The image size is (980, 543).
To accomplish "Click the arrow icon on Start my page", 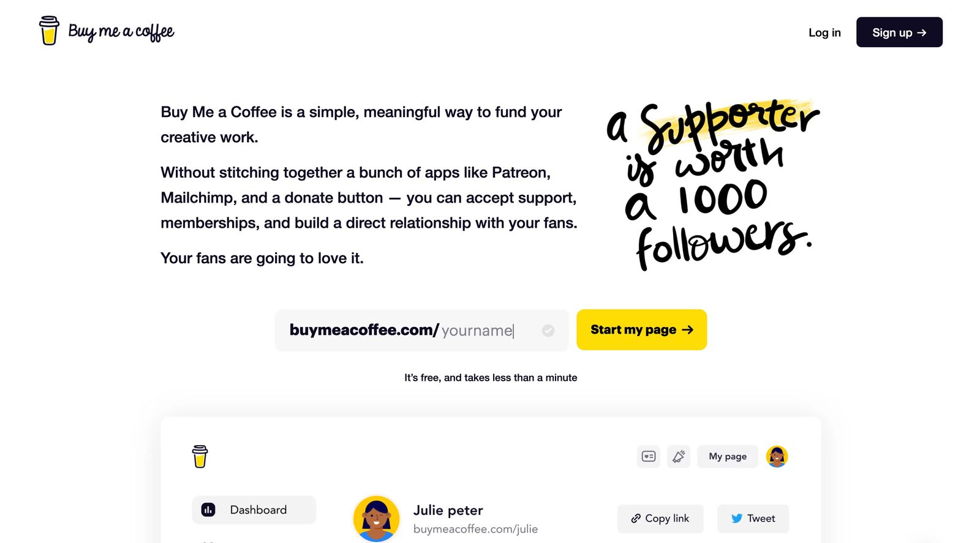I will point(688,329).
